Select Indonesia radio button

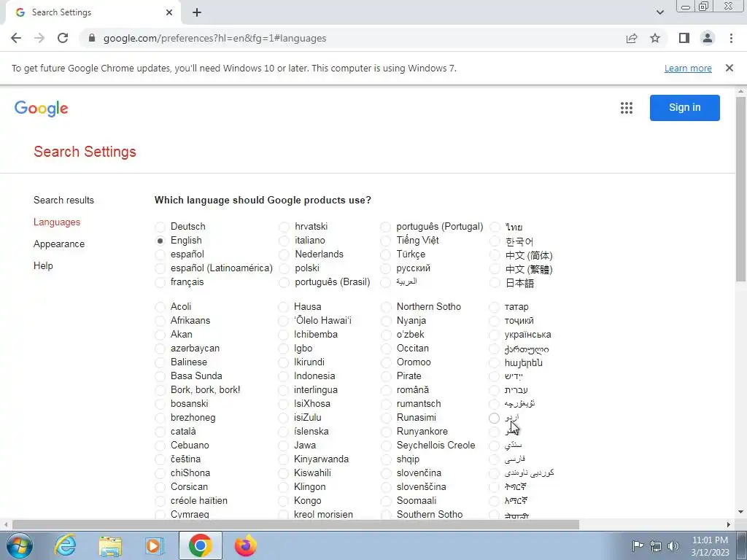(284, 376)
